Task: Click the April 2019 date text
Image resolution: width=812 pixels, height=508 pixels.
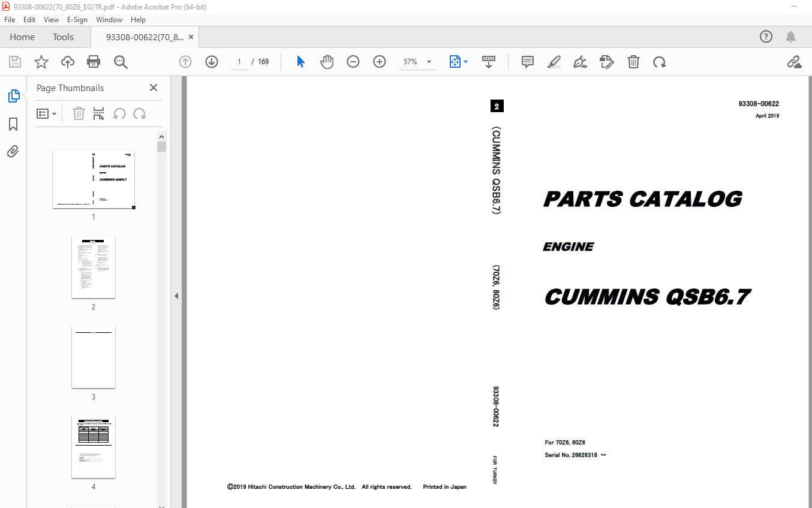Action: pos(767,116)
